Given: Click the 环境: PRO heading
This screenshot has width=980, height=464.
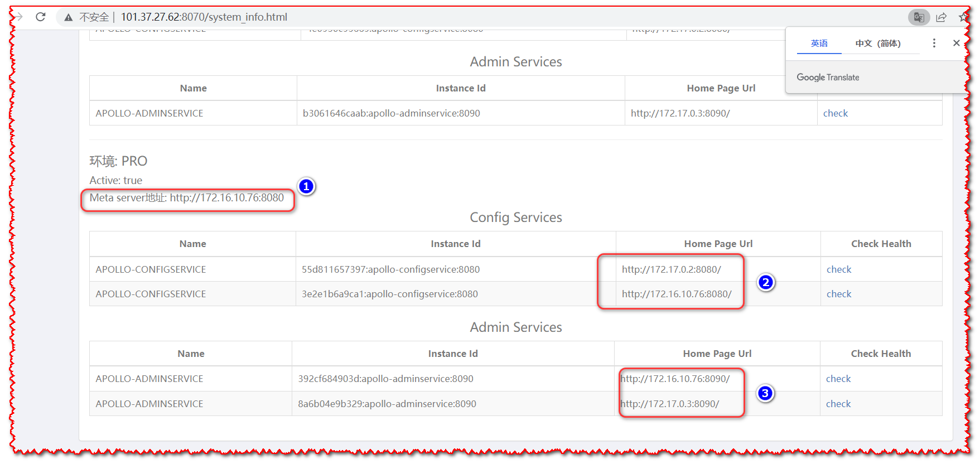Looking at the screenshot, I should pos(118,161).
